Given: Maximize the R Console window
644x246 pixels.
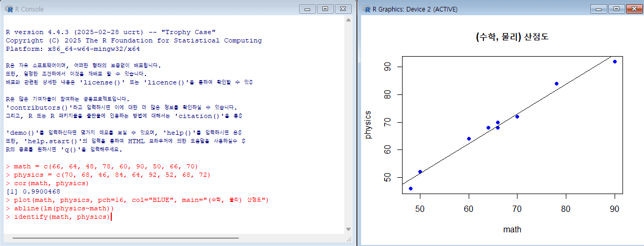Looking at the screenshot, I should [325, 9].
